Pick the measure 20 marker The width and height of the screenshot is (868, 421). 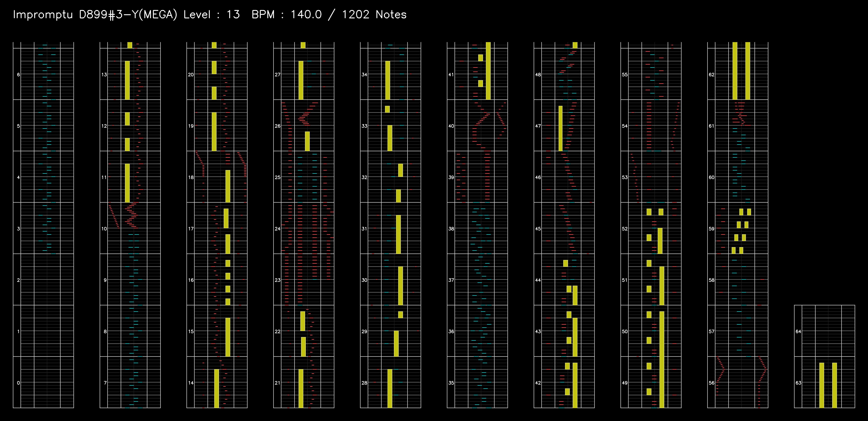tap(191, 75)
